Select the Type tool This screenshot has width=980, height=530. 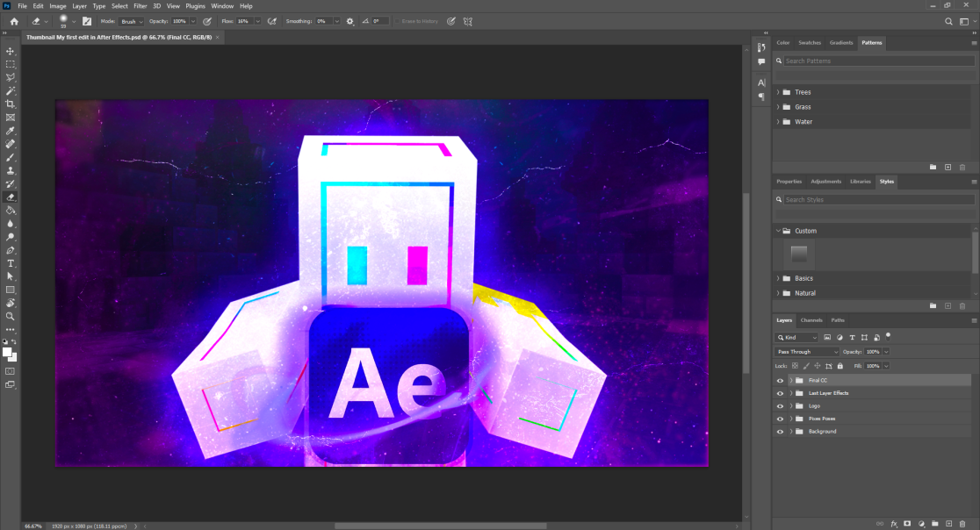11,263
